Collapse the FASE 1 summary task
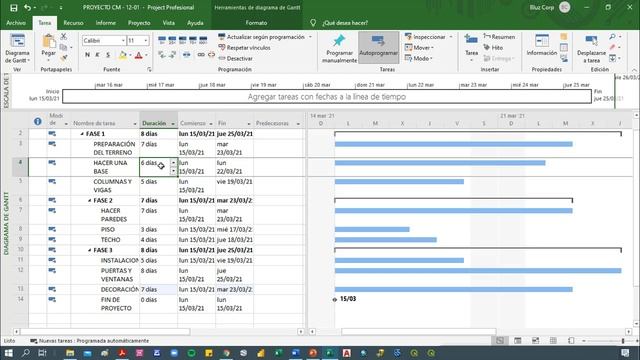This screenshot has width=640, height=360. click(x=82, y=134)
